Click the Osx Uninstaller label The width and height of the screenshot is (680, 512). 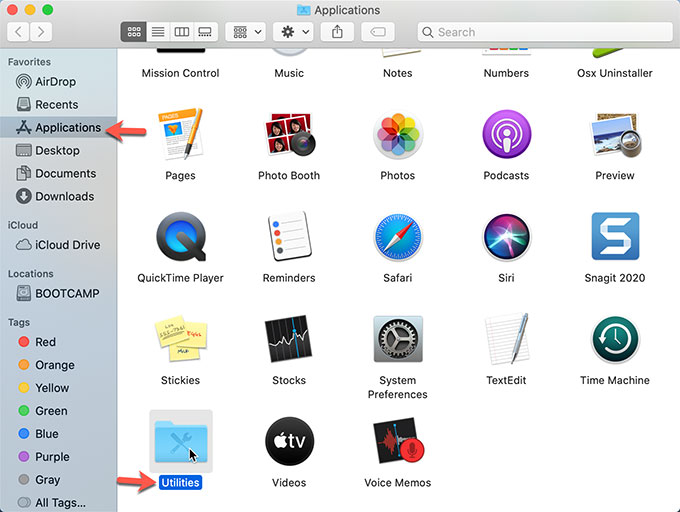[x=615, y=73]
